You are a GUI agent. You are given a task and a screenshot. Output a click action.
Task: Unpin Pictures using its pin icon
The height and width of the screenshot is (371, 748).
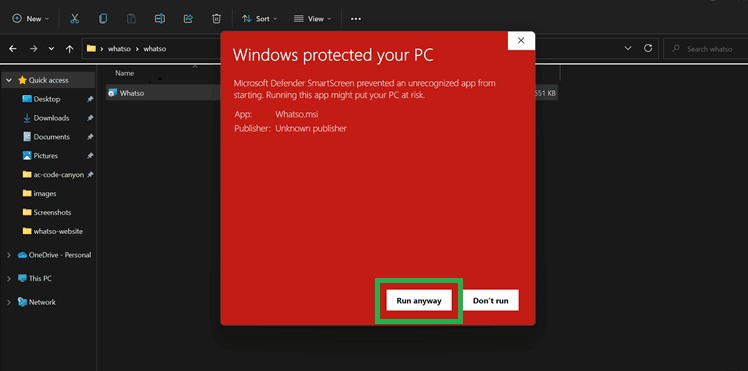90,155
